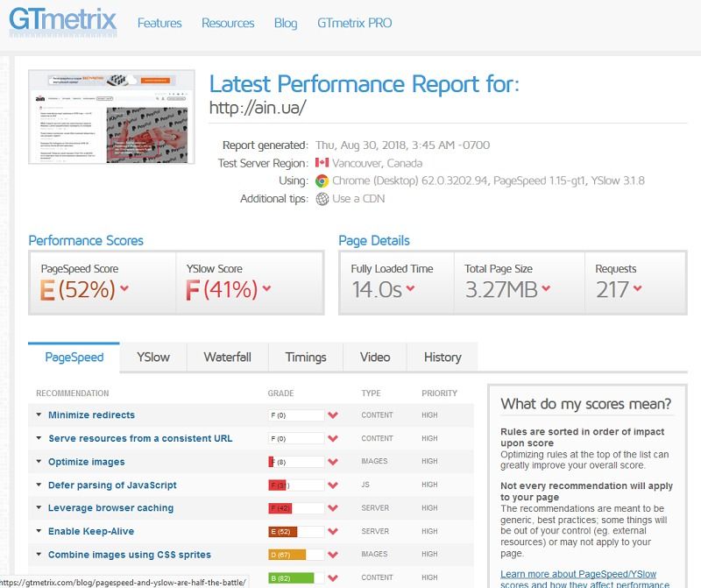Screen dimensions: 701x588
Task: Click red arrow next to YSlow Score F(41%)
Action: [266, 289]
